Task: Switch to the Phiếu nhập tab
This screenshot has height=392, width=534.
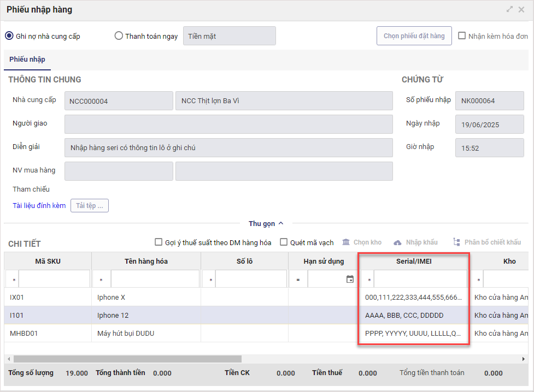Action: click(27, 60)
